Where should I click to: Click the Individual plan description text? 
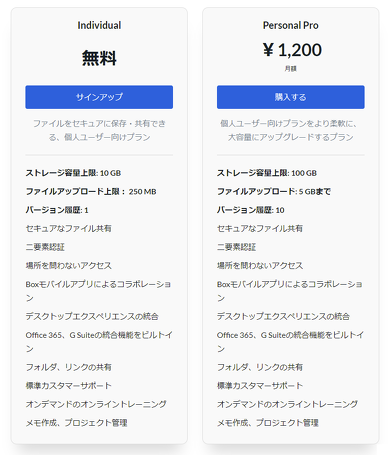pyautogui.click(x=99, y=130)
